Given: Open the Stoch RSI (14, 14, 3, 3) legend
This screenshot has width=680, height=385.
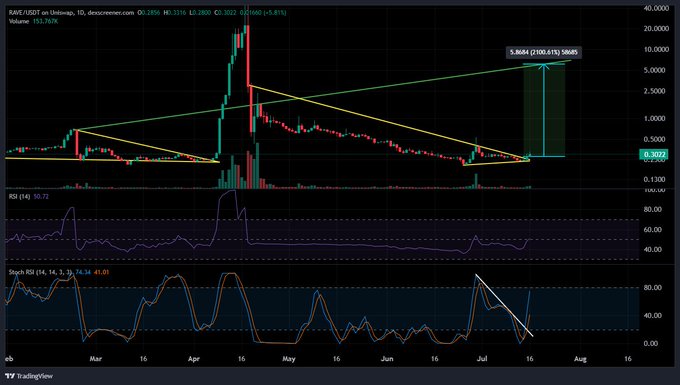Looking at the screenshot, I should [x=41, y=272].
